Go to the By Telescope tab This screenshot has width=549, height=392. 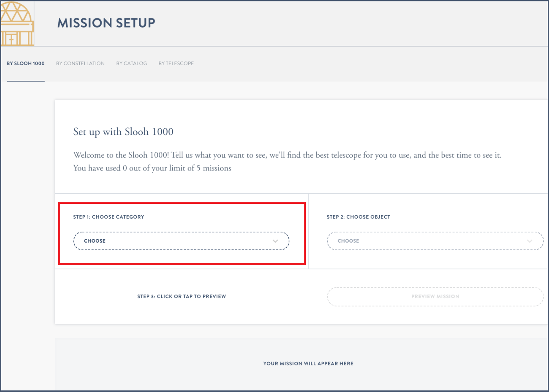coord(176,64)
